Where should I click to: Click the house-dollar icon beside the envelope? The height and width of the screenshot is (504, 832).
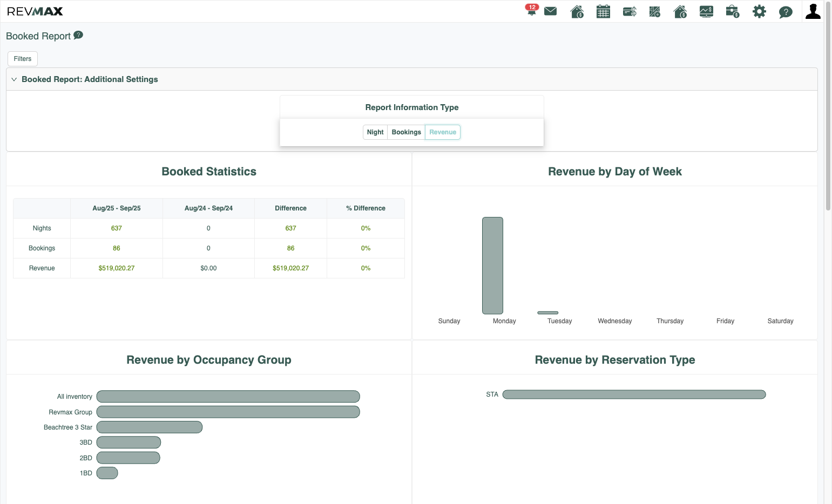[577, 11]
